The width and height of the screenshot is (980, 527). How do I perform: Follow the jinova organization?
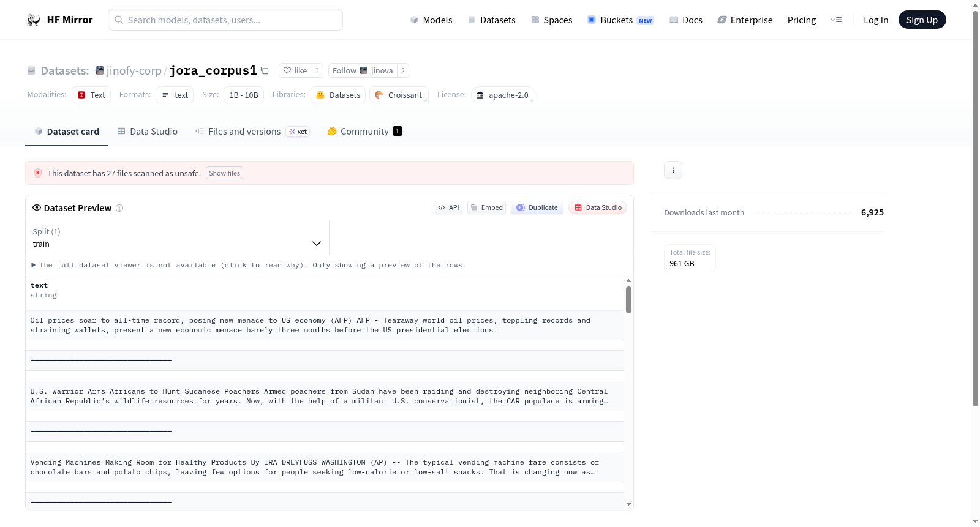tap(363, 70)
